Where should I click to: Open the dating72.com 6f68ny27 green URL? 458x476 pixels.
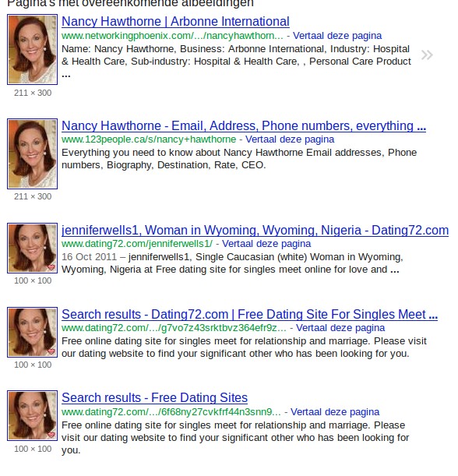(x=171, y=412)
